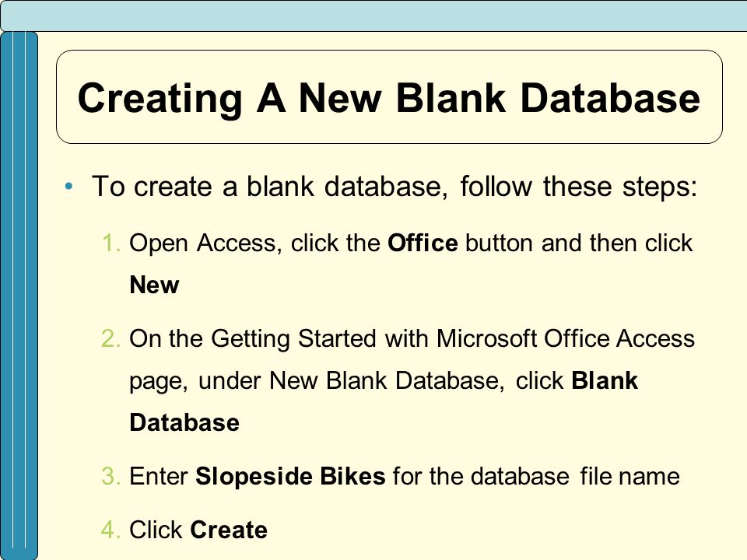Click the bold word 'Create'
This screenshot has height=560, width=747.
click(229, 530)
